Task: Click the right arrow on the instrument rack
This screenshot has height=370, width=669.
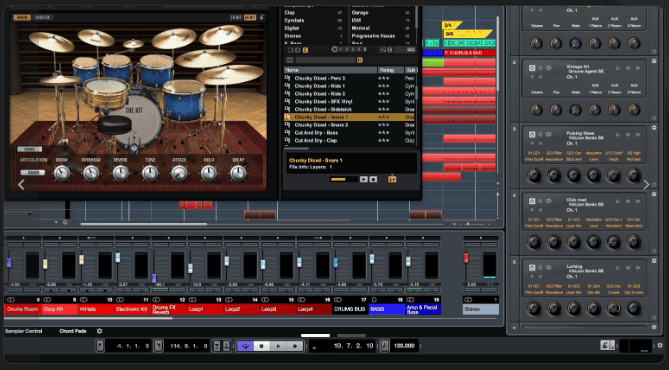Action: click(x=646, y=184)
